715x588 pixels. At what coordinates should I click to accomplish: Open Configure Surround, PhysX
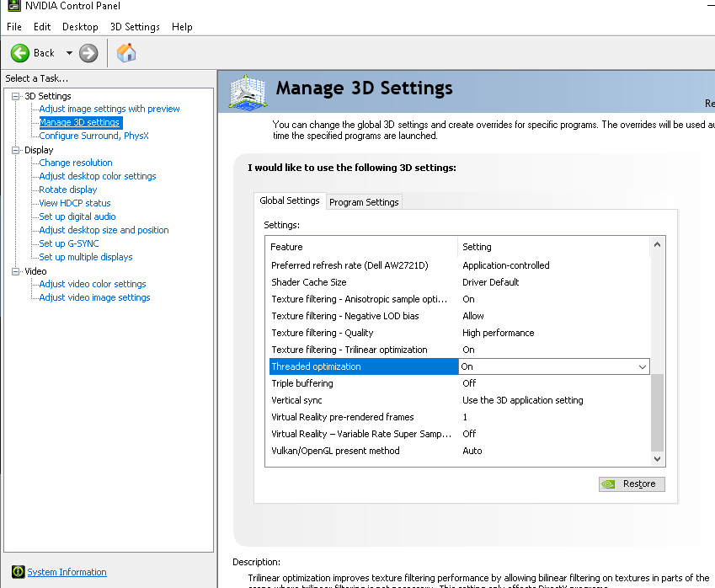click(94, 136)
